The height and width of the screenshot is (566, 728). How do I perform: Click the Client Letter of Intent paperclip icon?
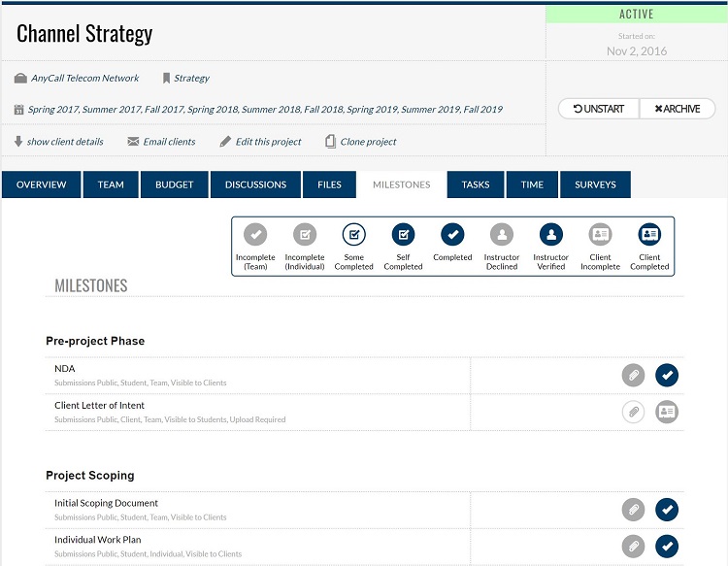click(x=633, y=413)
